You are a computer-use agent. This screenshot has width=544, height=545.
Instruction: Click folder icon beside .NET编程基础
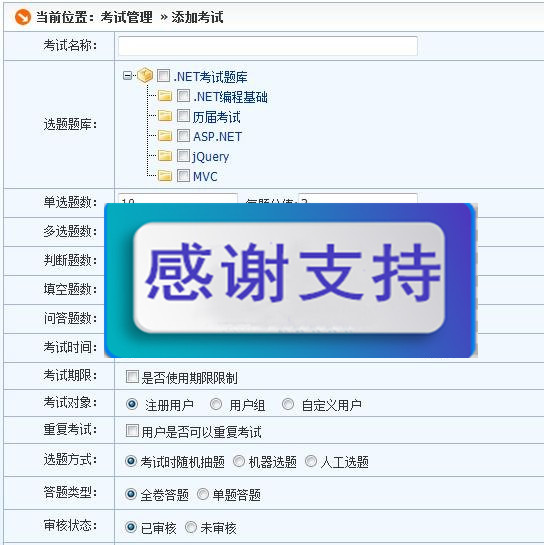165,96
